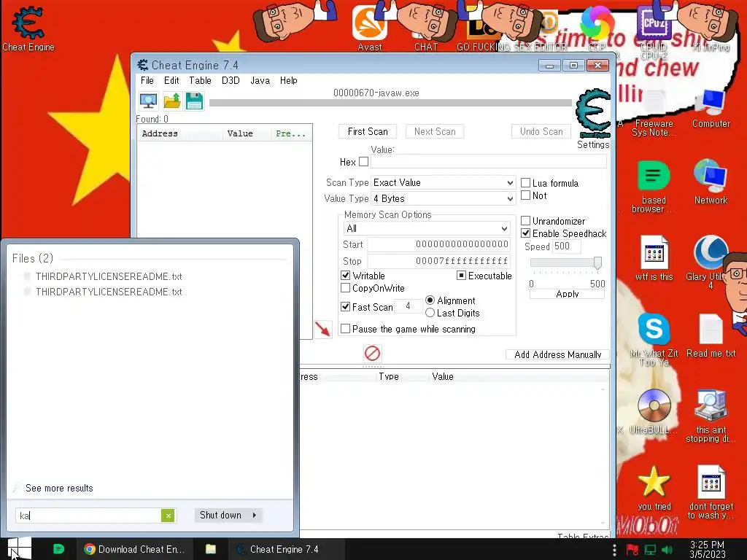
Task: Open process list via the monitor icon
Action: 148,101
